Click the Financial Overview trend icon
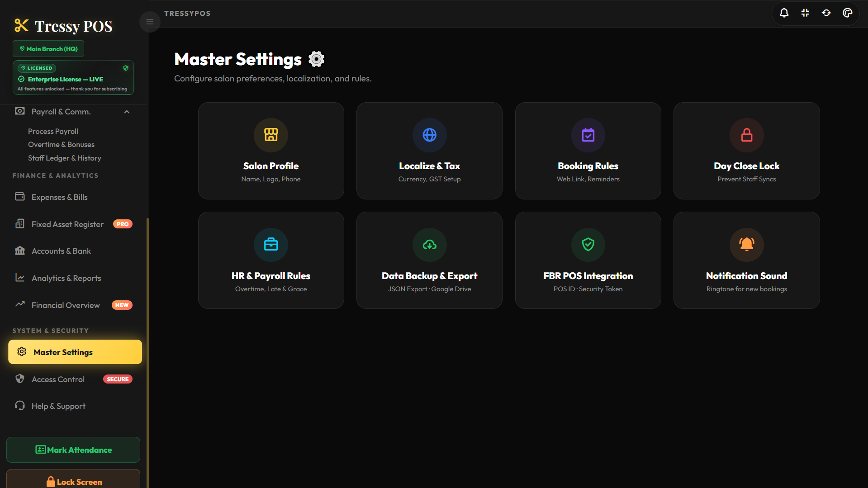 (20, 304)
